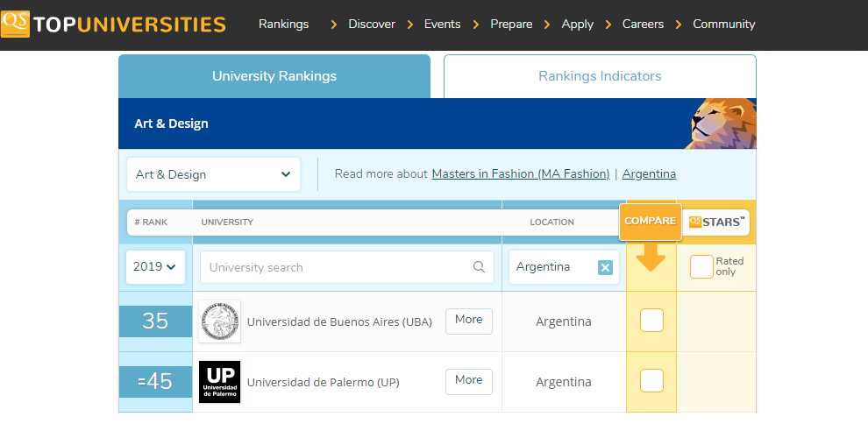Open the Apply menu

pos(578,25)
